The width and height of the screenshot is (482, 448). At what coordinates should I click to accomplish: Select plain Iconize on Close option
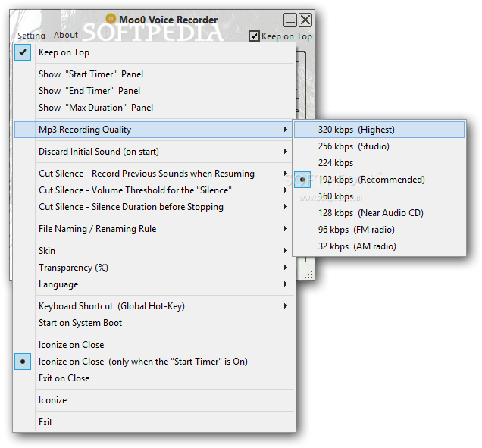tap(155, 345)
